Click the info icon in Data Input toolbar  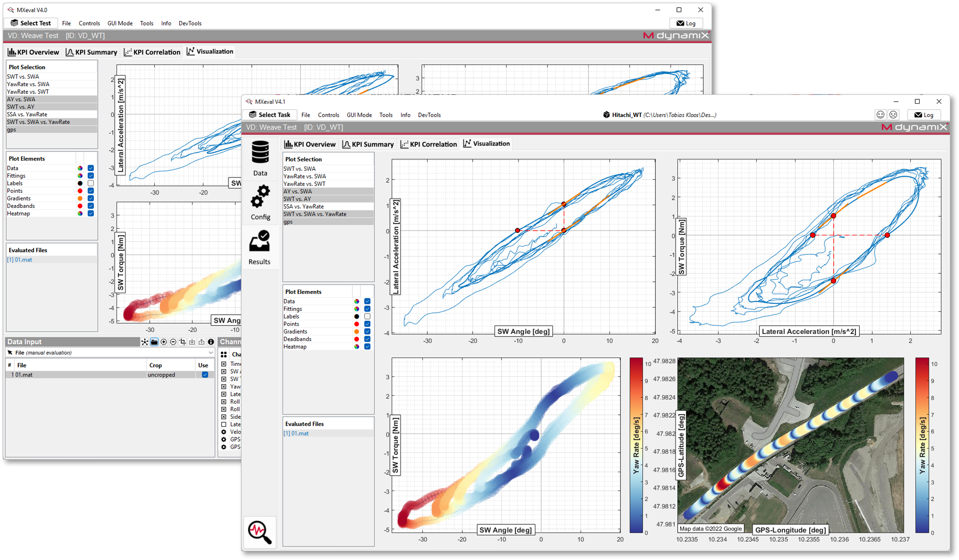[211, 342]
